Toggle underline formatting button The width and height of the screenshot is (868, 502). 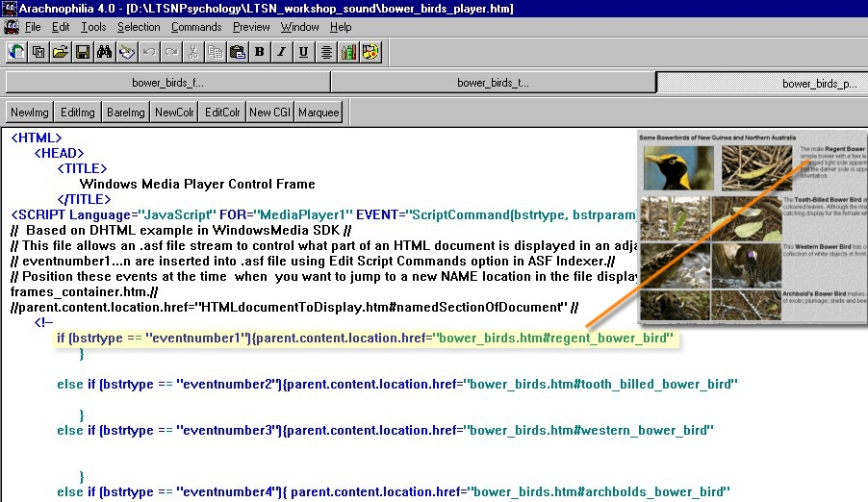click(x=304, y=52)
